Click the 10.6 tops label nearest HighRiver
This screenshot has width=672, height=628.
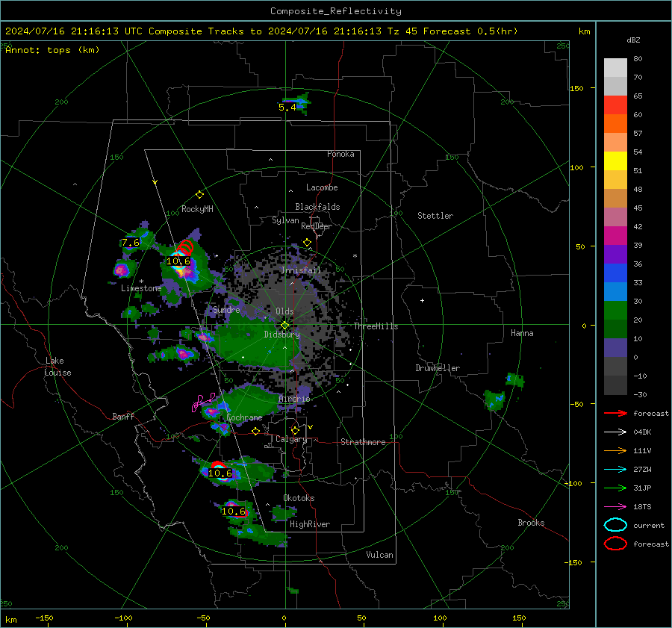point(234,511)
